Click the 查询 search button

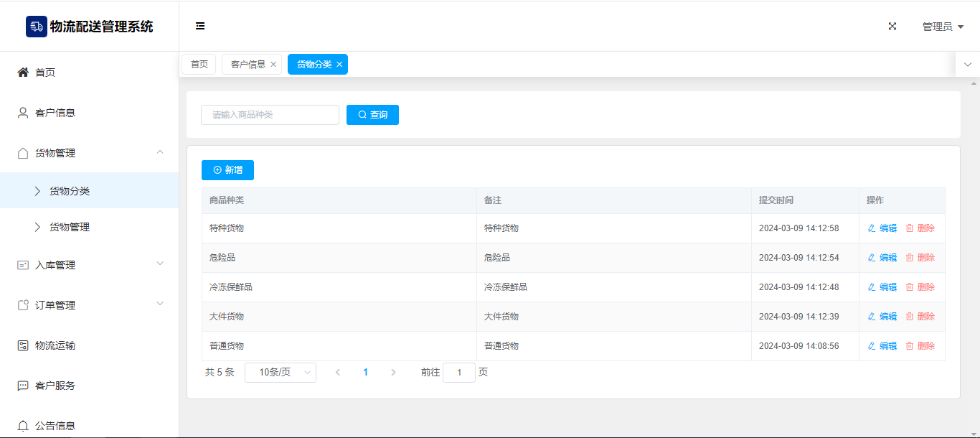point(372,115)
